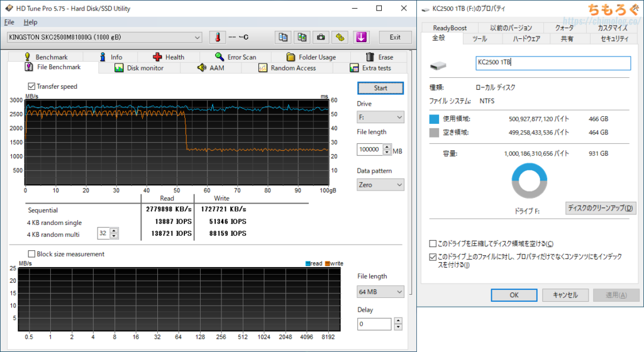
Task: Open the ReadyBoost tab in Properties
Action: click(x=450, y=28)
